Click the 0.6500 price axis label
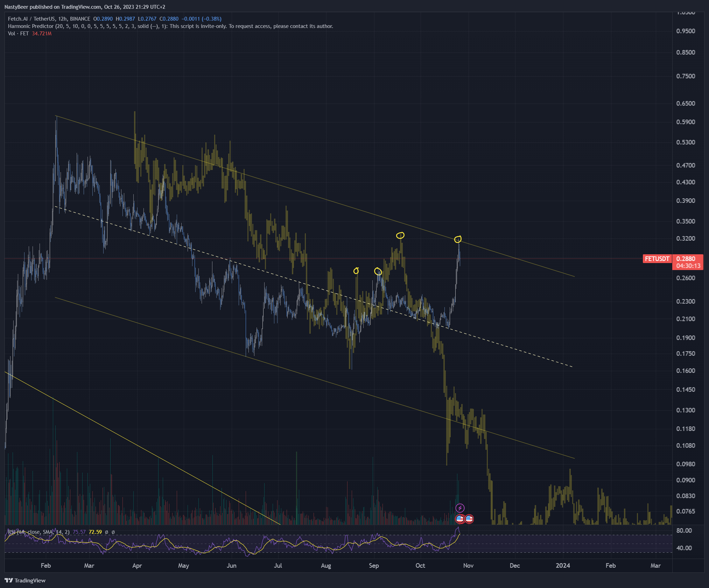The image size is (709, 588). point(686,104)
